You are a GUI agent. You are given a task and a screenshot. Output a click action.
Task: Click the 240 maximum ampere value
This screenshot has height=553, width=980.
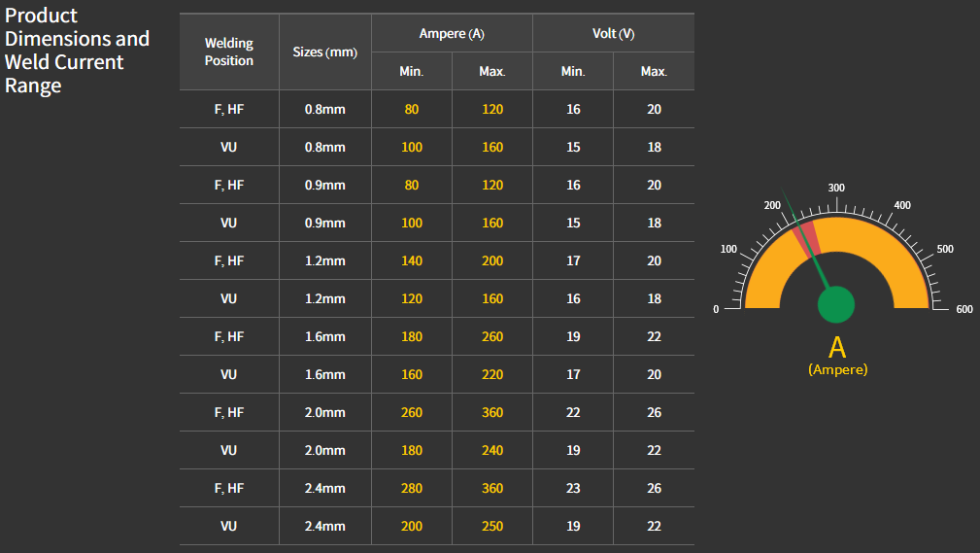tap(492, 450)
